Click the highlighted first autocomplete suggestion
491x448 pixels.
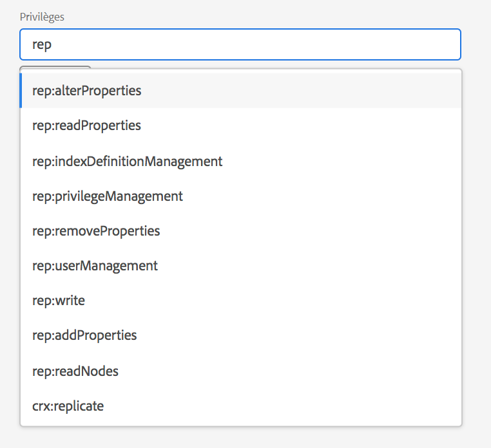tap(87, 91)
